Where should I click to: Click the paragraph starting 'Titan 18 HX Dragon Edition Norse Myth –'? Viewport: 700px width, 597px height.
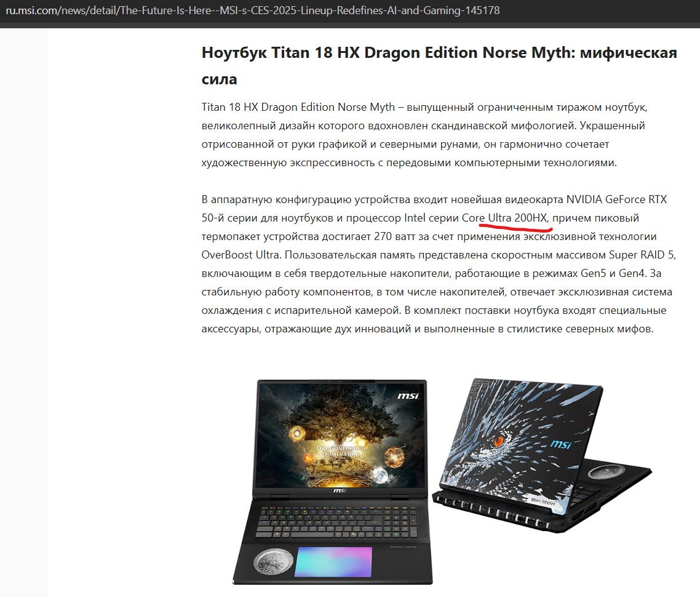tap(424, 135)
